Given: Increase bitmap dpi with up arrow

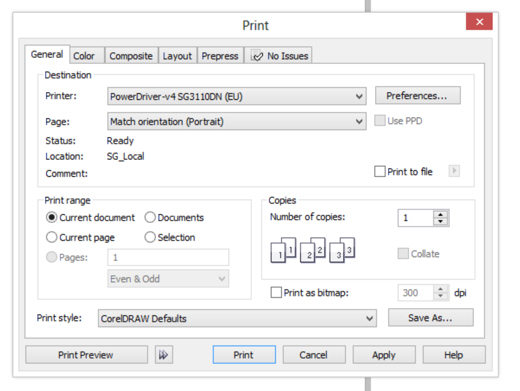Looking at the screenshot, I should point(441,289).
